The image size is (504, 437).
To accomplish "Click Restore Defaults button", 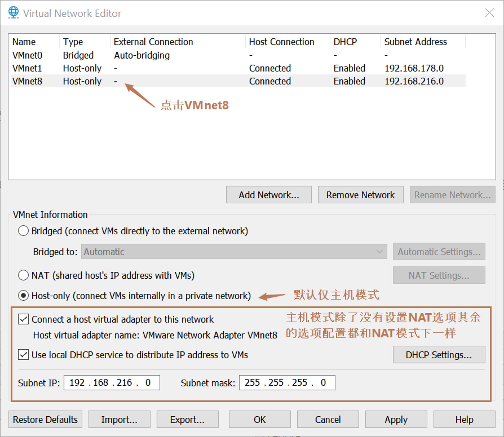I will point(45,419).
